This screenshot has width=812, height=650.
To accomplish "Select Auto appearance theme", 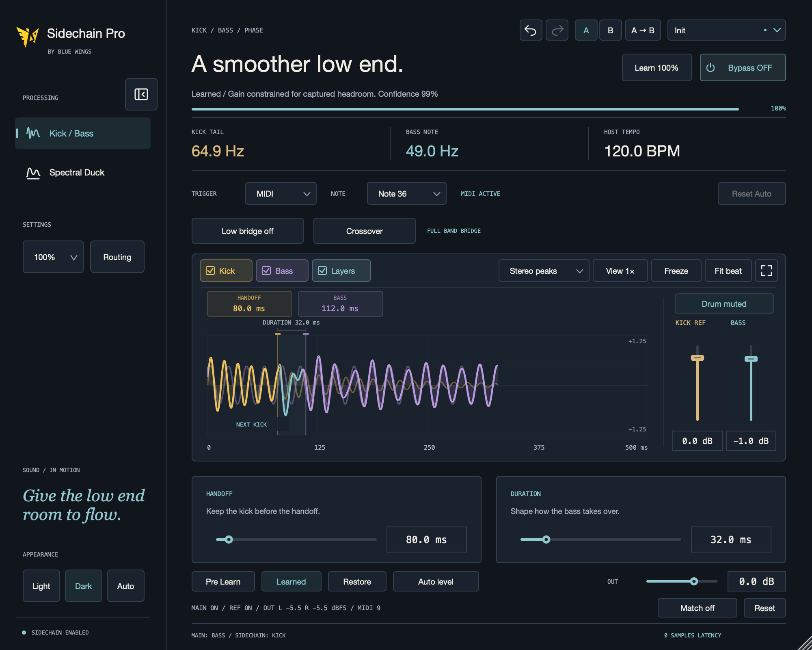I will (x=125, y=586).
